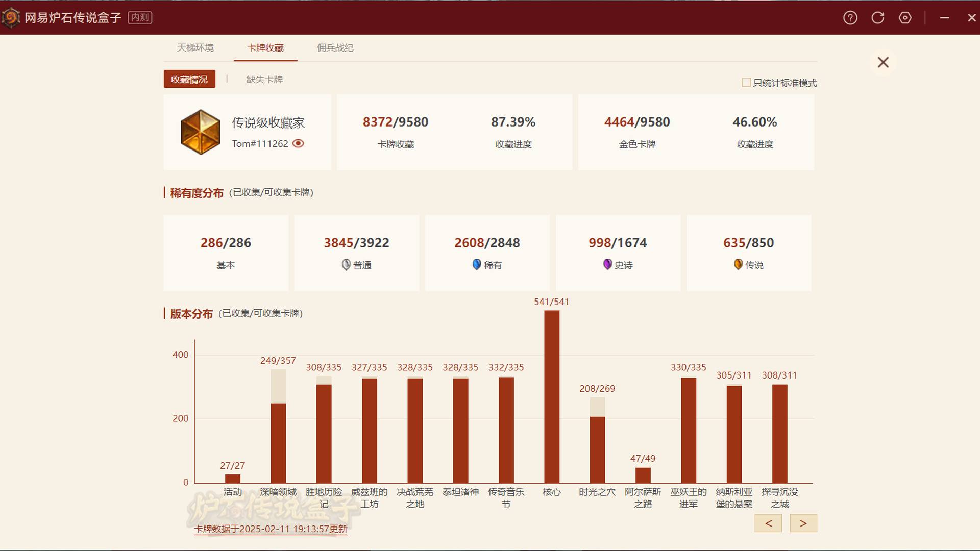
Task: Click the 208/269 bar label
Action: click(597, 389)
